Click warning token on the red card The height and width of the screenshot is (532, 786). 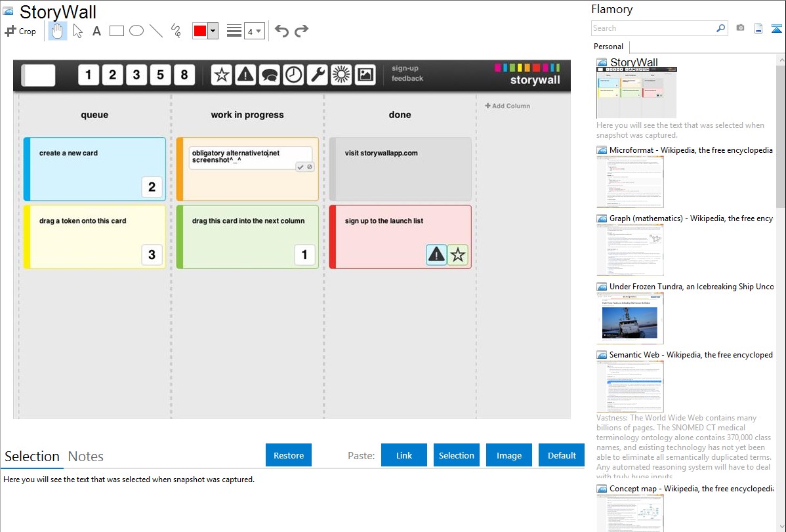(436, 255)
